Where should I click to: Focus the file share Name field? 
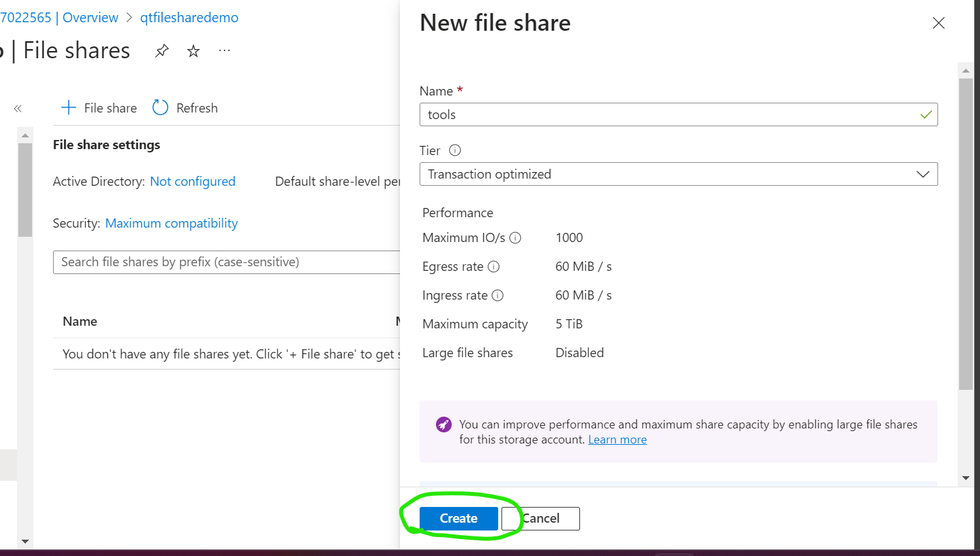[678, 114]
